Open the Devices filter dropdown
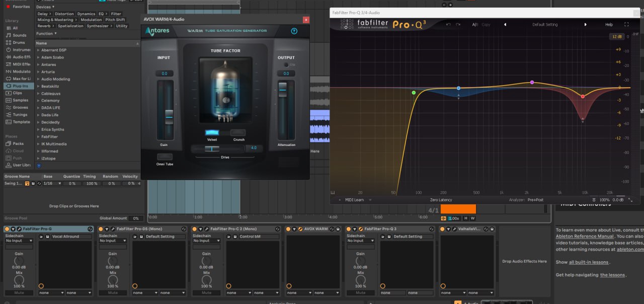The width and height of the screenshot is (644, 304). (45, 7)
